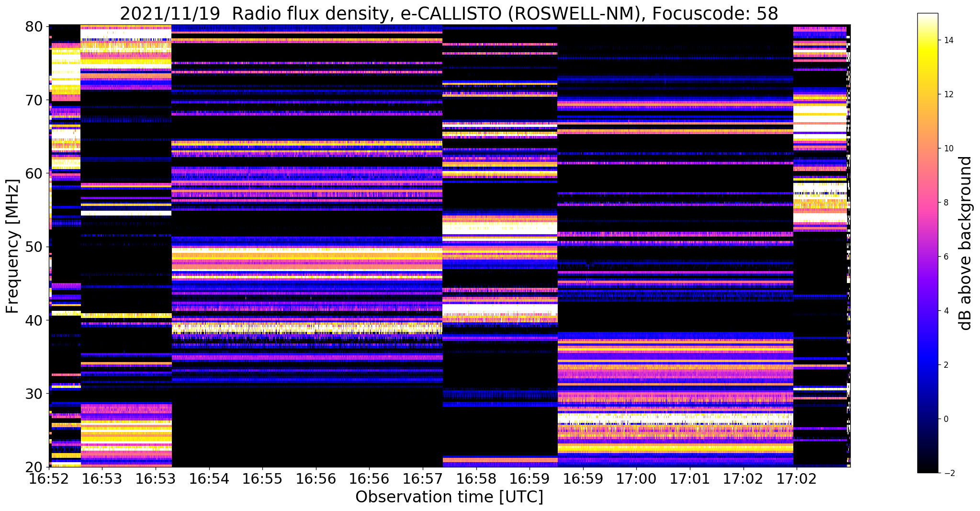Click the 80 tick on the frequency axis
Screen dimensions: 980x511
(34, 26)
